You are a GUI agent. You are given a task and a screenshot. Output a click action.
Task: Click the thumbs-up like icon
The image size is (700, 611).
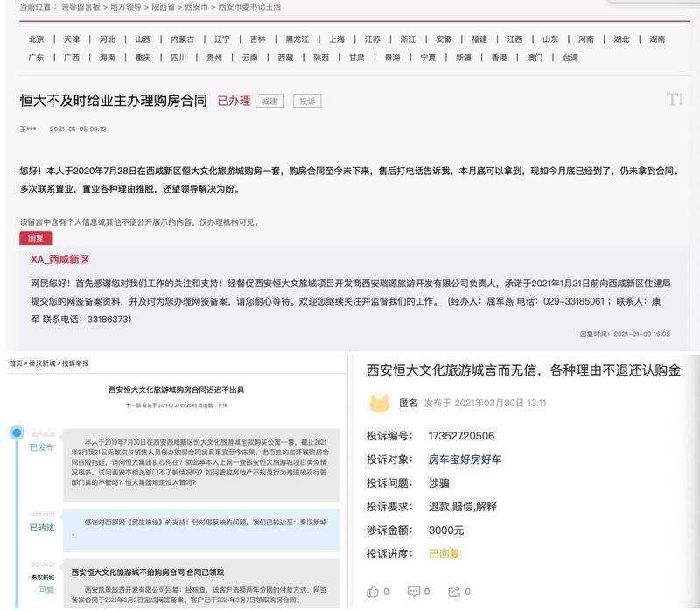pos(373,592)
